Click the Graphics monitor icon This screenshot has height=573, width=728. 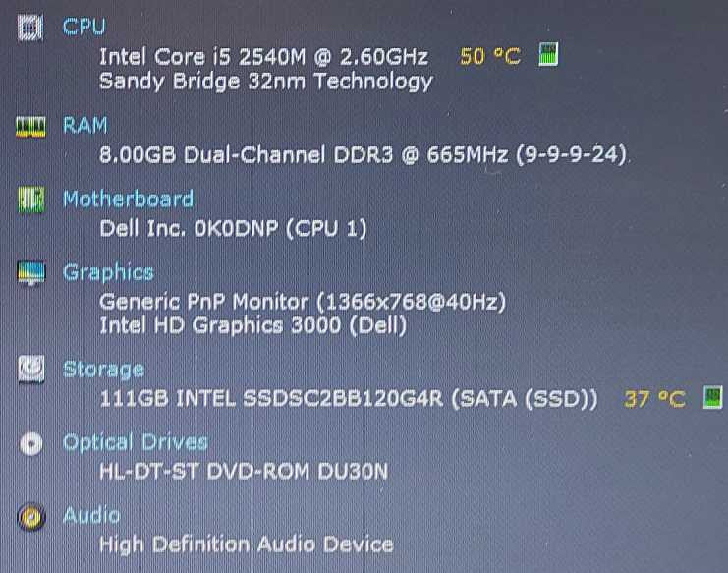[x=31, y=273]
